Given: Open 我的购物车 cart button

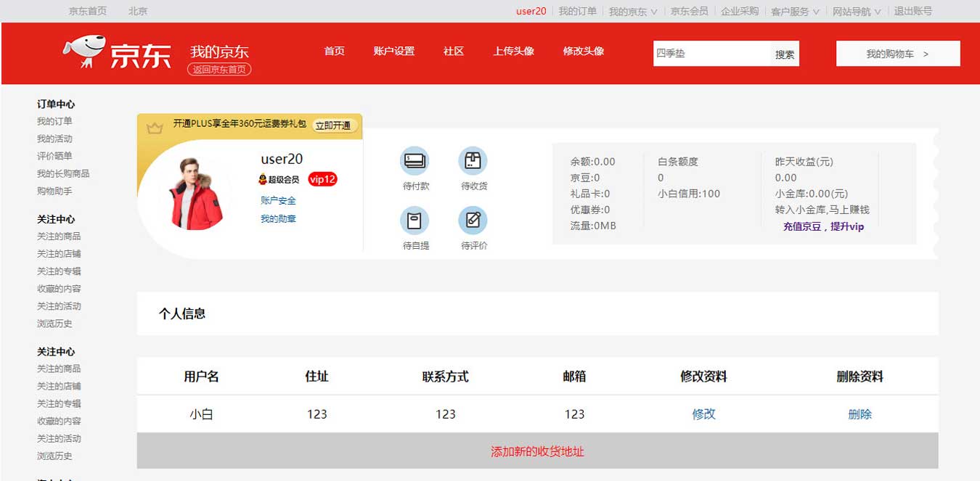Looking at the screenshot, I should coord(898,54).
